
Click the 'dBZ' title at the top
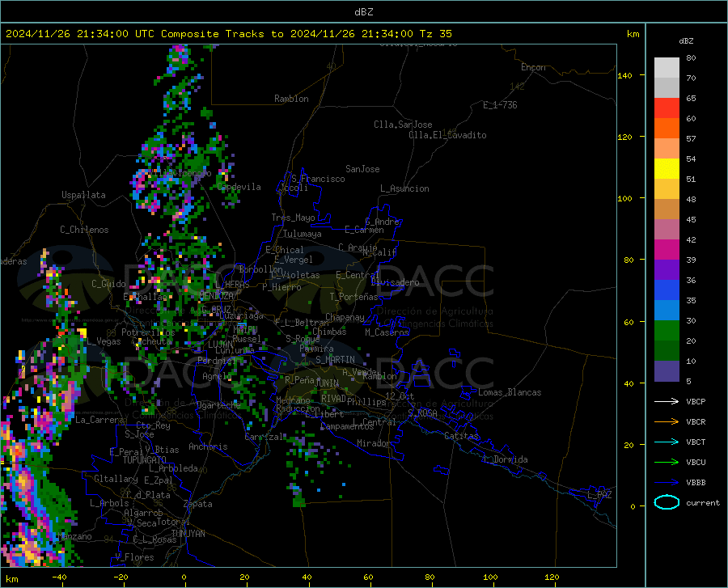coord(363,12)
